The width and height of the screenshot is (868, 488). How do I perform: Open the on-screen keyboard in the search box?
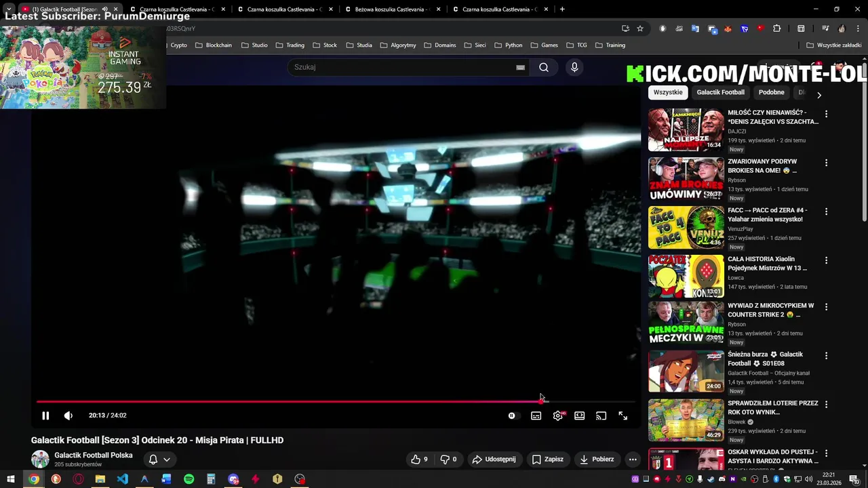pos(520,67)
